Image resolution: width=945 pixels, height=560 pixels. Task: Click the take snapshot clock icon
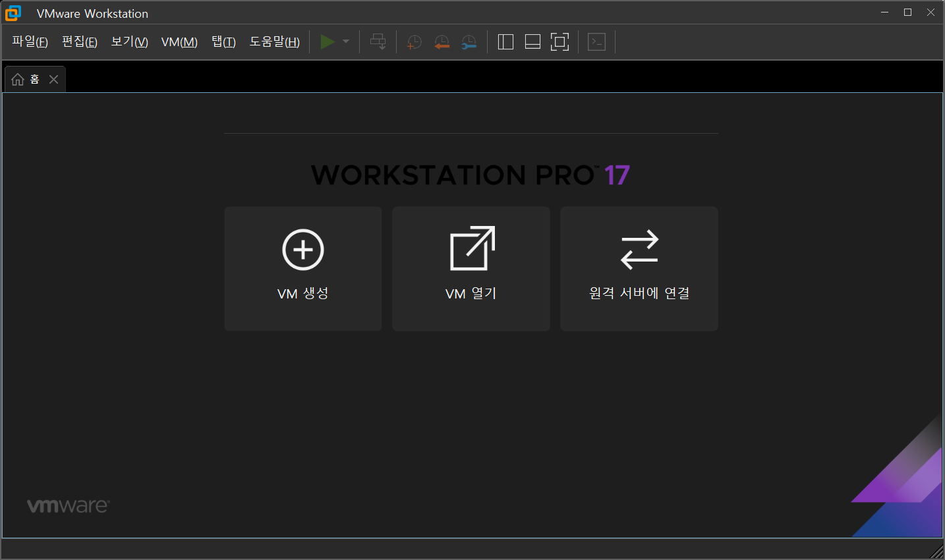click(415, 42)
